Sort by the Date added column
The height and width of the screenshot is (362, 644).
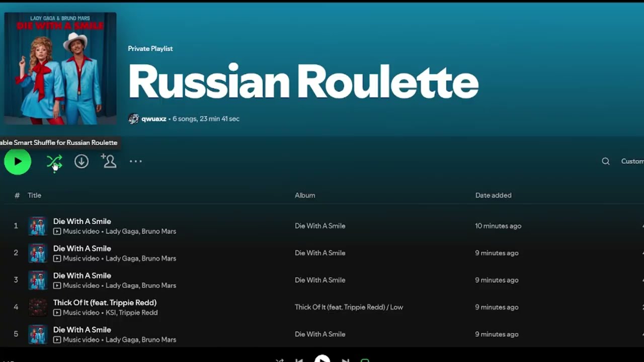pos(493,195)
